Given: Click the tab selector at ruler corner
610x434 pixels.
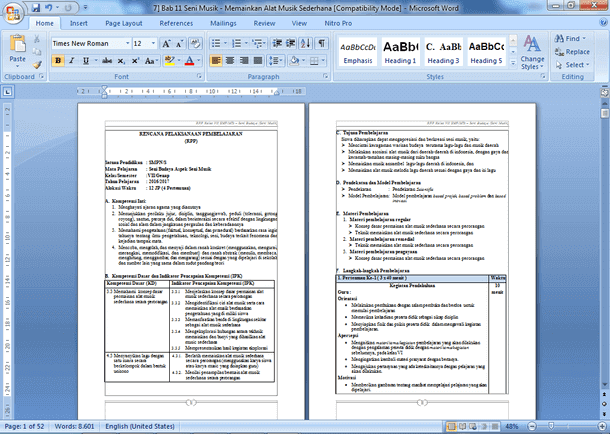Looking at the screenshot, I should [8, 92].
